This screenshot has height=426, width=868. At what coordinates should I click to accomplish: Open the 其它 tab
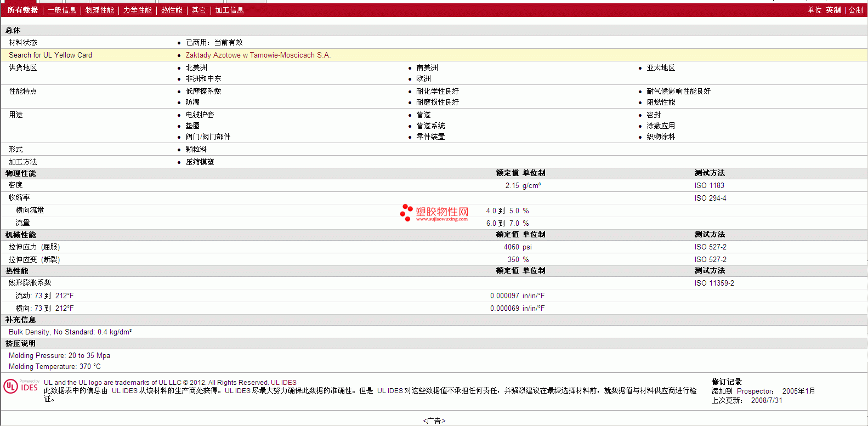pos(199,10)
